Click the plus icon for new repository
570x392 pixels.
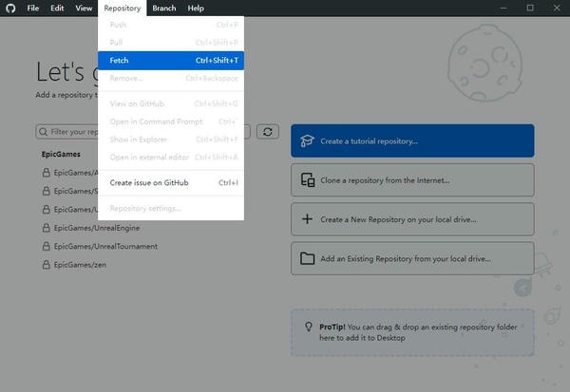307,219
